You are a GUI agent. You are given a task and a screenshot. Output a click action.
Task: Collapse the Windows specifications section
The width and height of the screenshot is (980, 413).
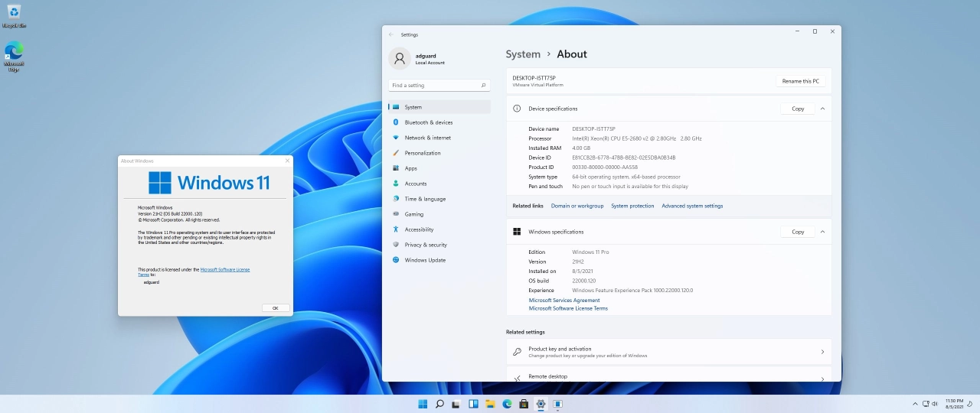(x=822, y=232)
